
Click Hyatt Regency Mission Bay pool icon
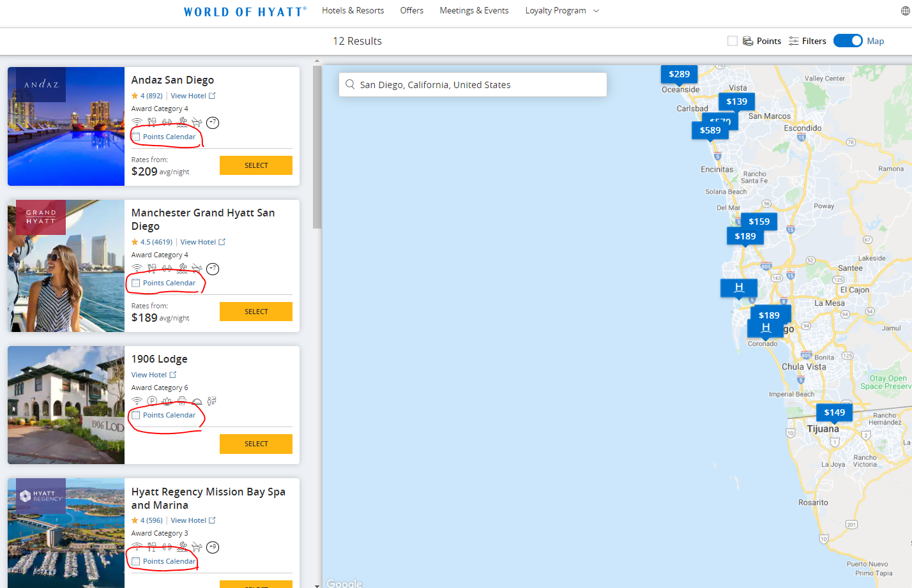pos(183,547)
